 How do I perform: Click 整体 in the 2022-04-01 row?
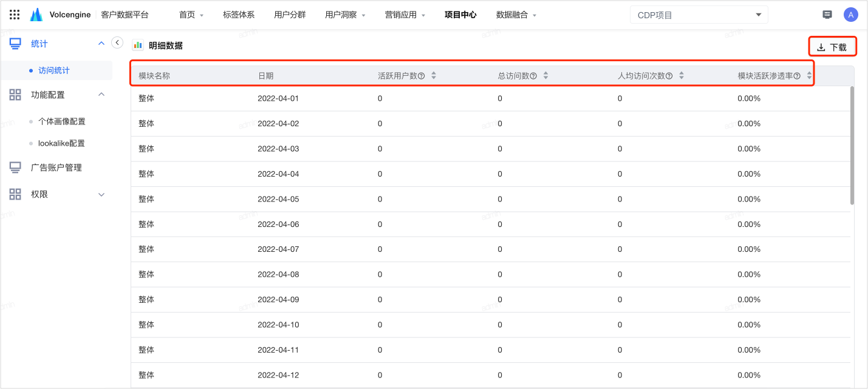point(146,98)
